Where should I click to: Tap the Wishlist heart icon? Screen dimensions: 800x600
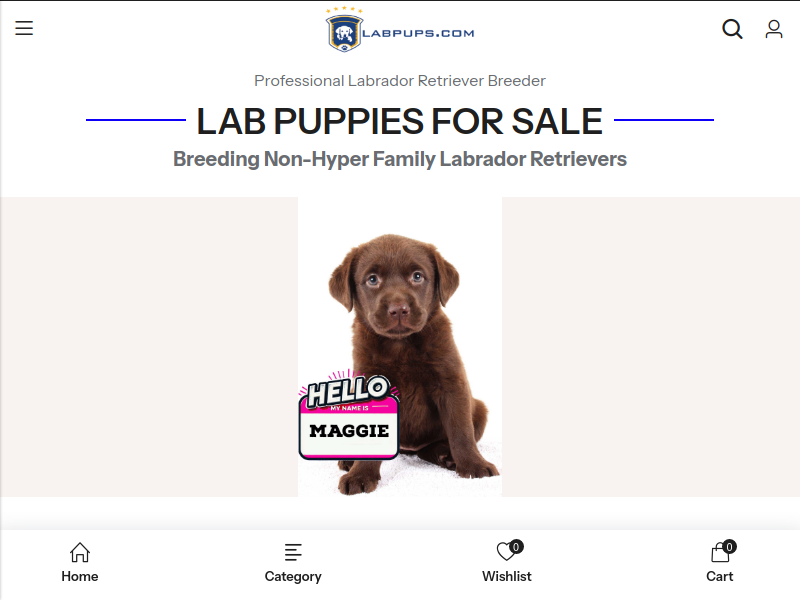pyautogui.click(x=505, y=552)
